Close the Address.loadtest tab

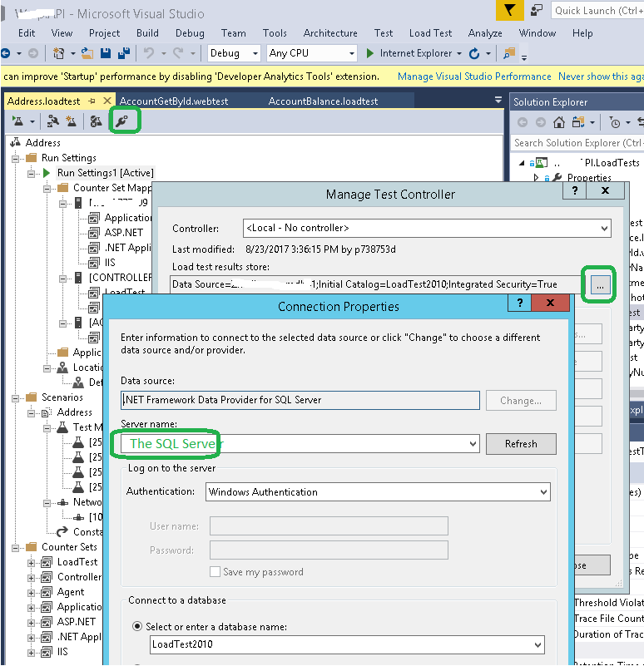click(x=107, y=101)
